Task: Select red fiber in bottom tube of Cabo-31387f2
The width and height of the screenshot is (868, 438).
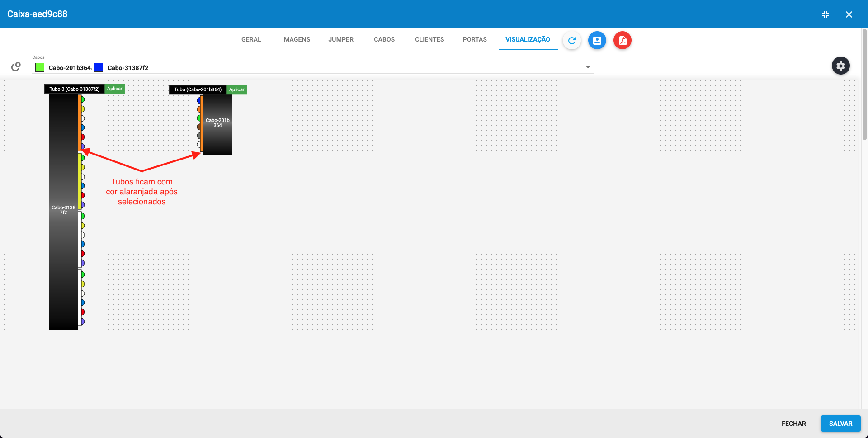Action: pyautogui.click(x=83, y=312)
